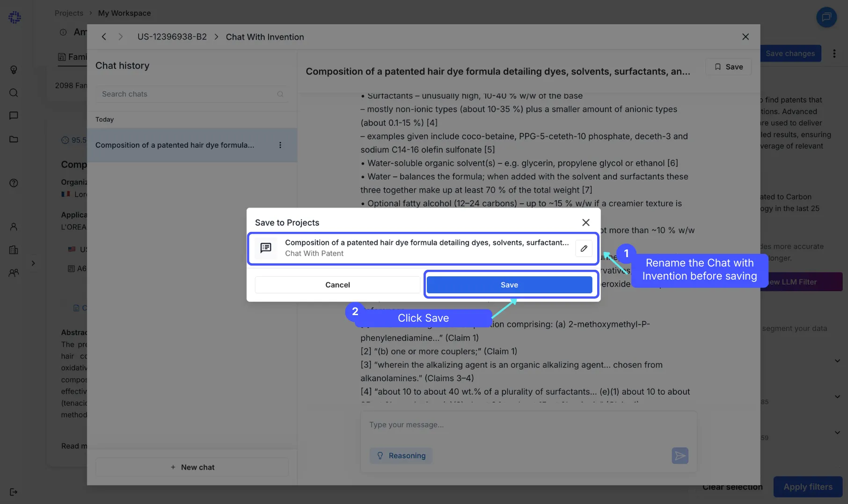The width and height of the screenshot is (848, 504).
Task: Click the chat document icon in dialog
Action: pyautogui.click(x=266, y=248)
